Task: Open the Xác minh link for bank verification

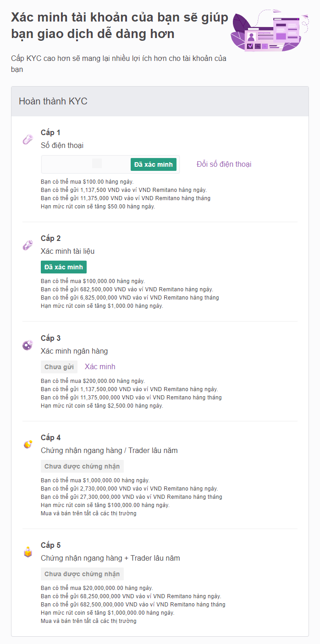Action: tap(99, 366)
